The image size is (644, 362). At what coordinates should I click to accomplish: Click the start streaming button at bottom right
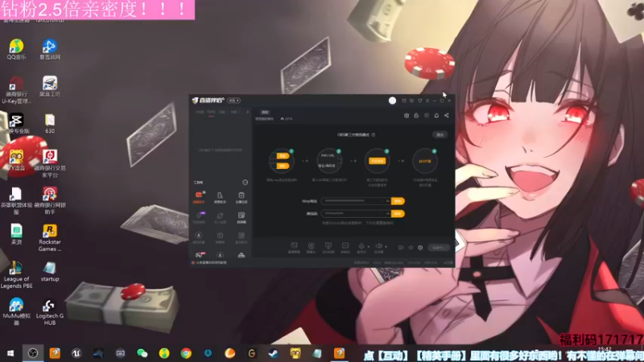point(438,248)
